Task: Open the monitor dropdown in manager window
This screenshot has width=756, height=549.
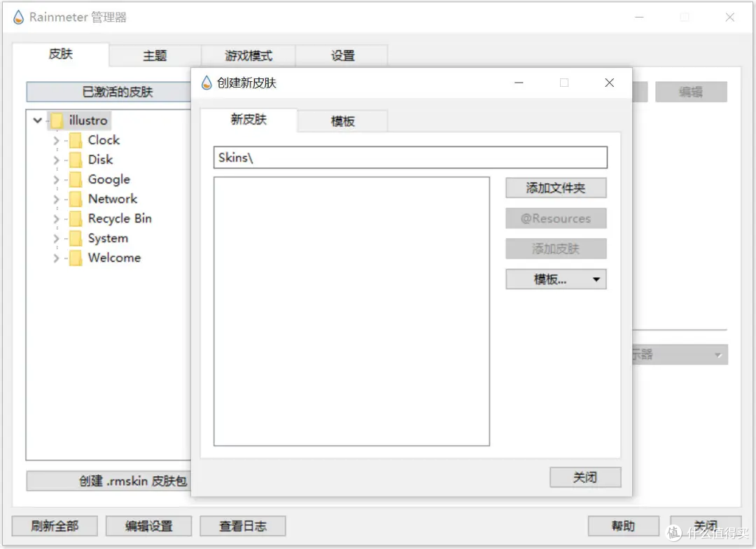Action: (680, 354)
